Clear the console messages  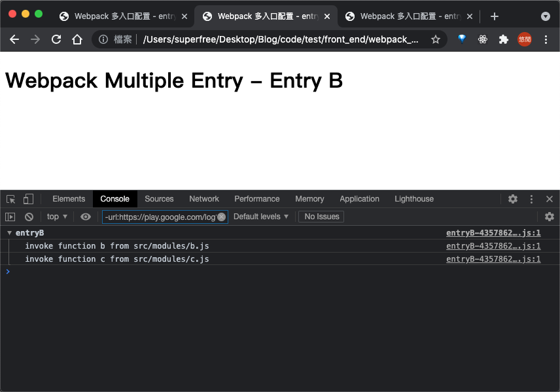[x=28, y=217]
